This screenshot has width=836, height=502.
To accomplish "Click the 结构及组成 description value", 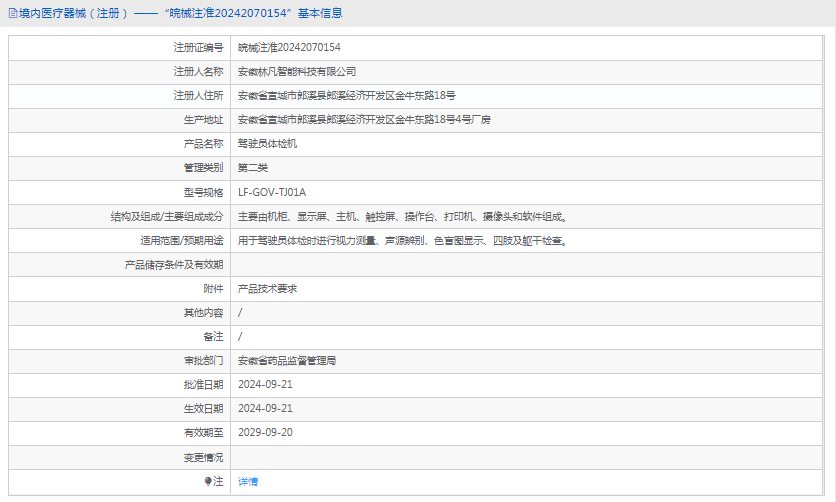I will tap(404, 216).
